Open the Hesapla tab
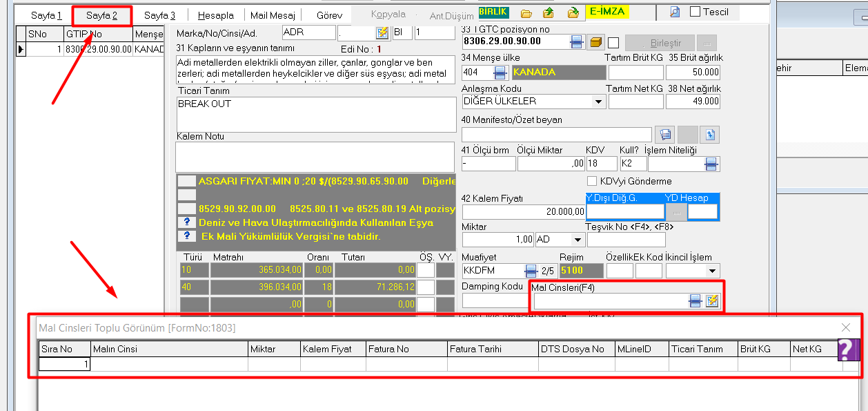868x411 pixels. click(x=216, y=15)
